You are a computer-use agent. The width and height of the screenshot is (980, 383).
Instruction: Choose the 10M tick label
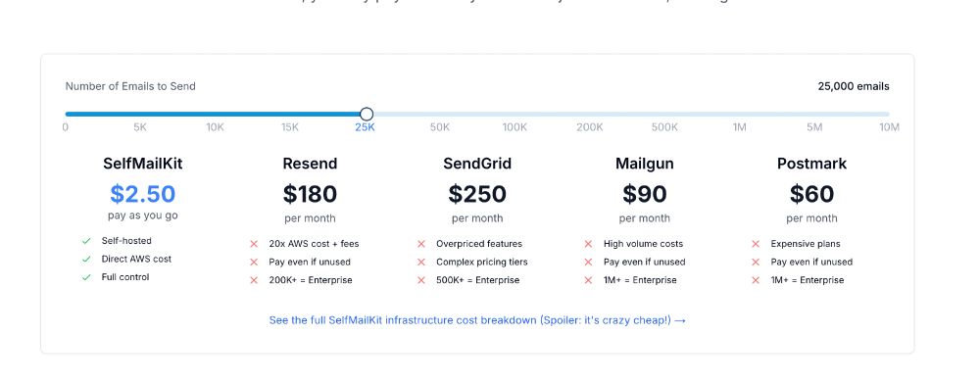click(x=889, y=127)
